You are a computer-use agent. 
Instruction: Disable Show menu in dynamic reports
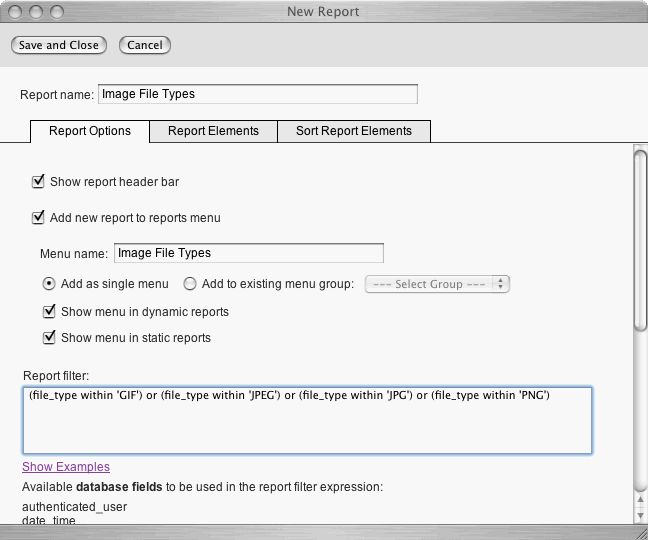point(49,311)
